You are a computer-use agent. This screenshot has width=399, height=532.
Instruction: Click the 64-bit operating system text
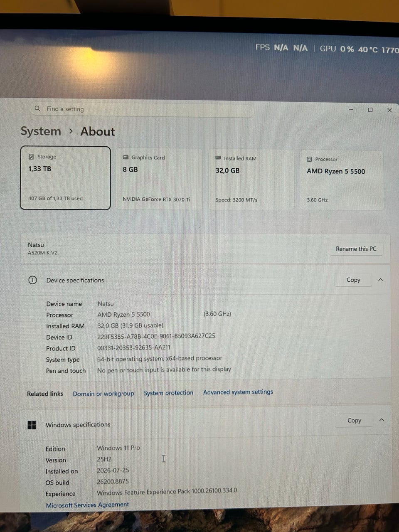click(x=160, y=358)
